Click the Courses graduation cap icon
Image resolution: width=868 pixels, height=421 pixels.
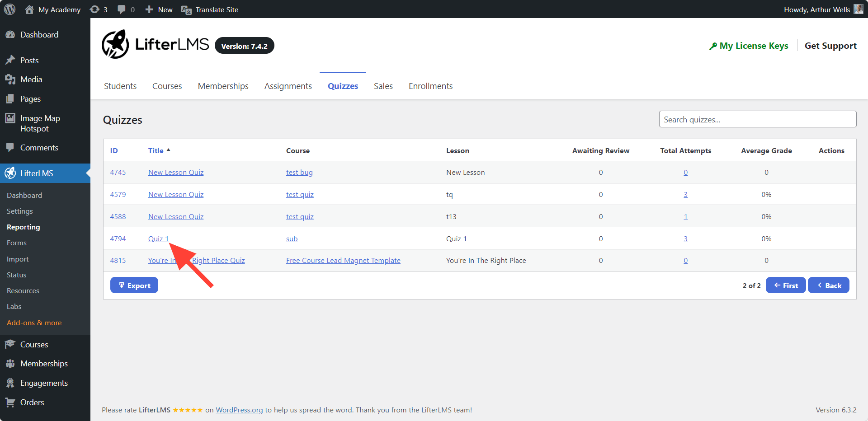(x=10, y=344)
